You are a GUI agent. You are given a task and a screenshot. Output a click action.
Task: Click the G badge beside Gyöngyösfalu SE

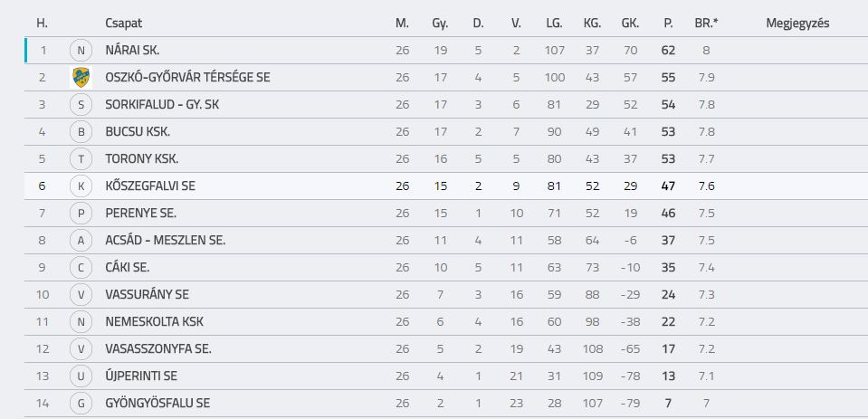(x=81, y=404)
